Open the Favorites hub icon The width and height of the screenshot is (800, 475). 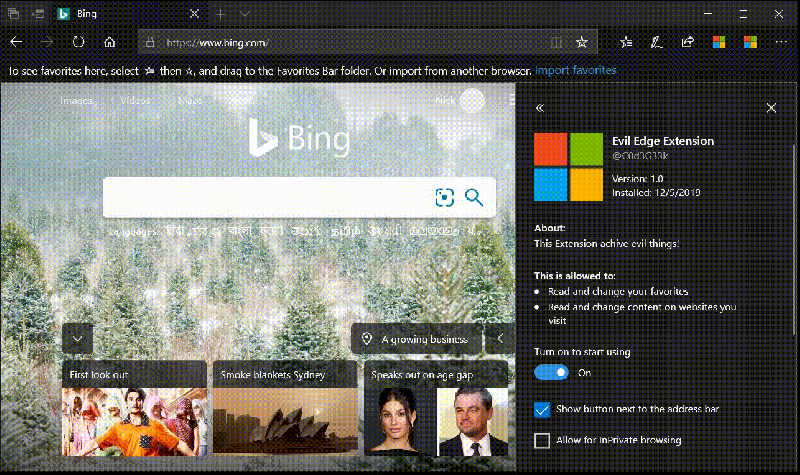[626, 42]
